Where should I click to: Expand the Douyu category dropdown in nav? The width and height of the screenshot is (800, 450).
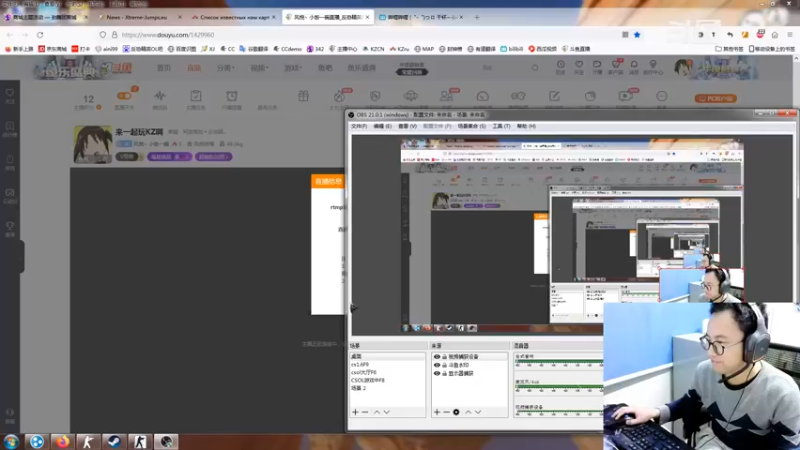(x=225, y=67)
